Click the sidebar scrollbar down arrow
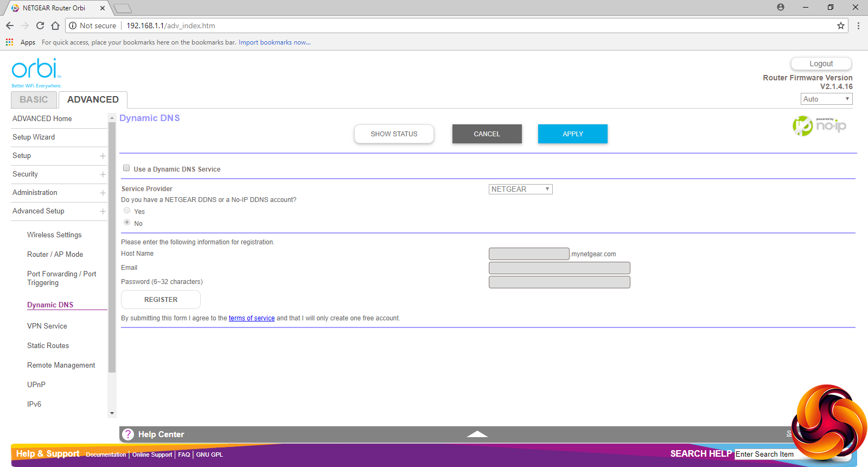Image resolution: width=868 pixels, height=467 pixels. (112, 413)
